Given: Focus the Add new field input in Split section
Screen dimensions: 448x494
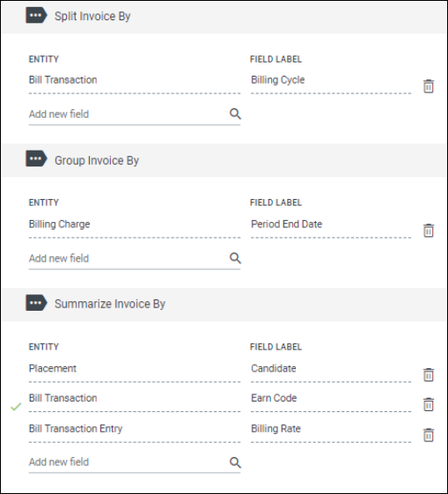Looking at the screenshot, I should [x=129, y=114].
